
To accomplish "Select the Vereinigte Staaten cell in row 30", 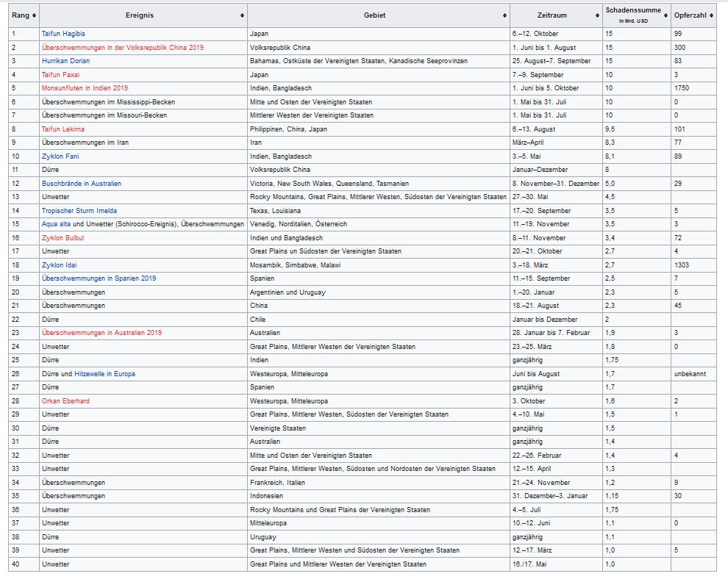I will pyautogui.click(x=379, y=428).
